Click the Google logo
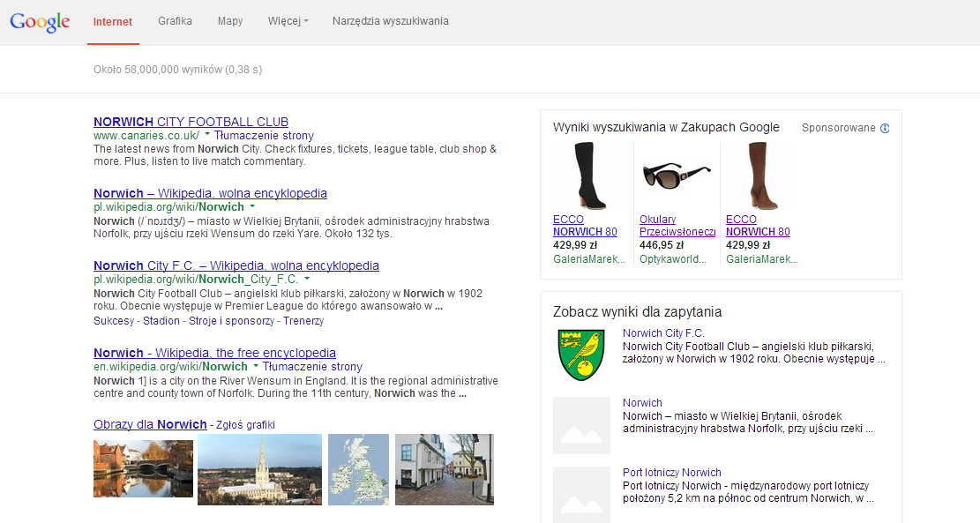The height and width of the screenshot is (523, 980). click(x=40, y=21)
